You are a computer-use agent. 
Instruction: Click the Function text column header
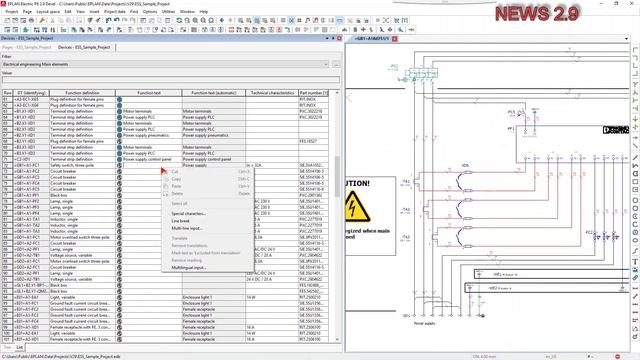149,93
